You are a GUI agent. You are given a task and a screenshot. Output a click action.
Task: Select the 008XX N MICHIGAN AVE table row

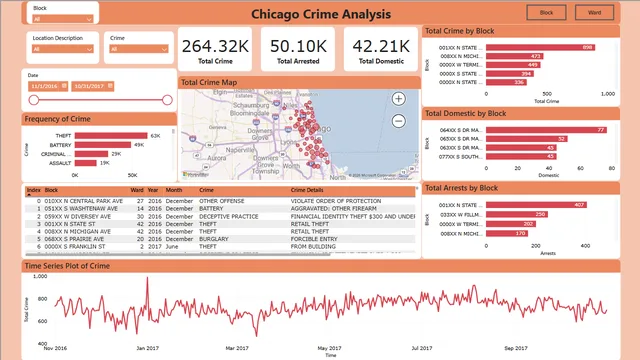click(220, 231)
